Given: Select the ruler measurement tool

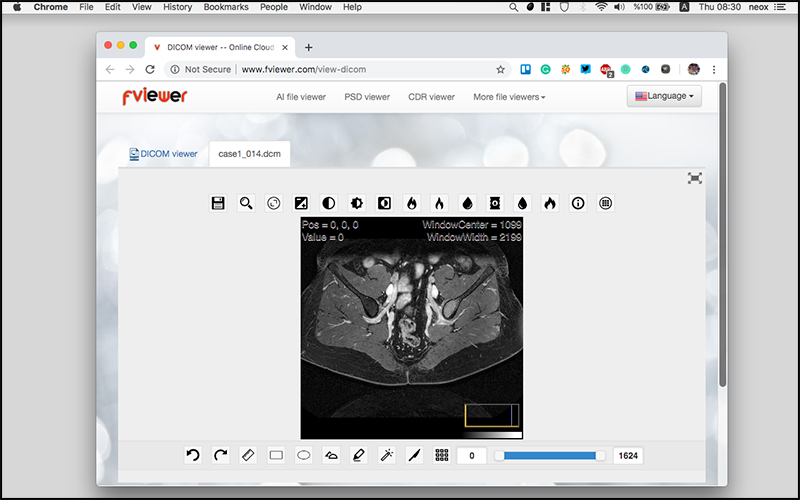Looking at the screenshot, I should [248, 455].
